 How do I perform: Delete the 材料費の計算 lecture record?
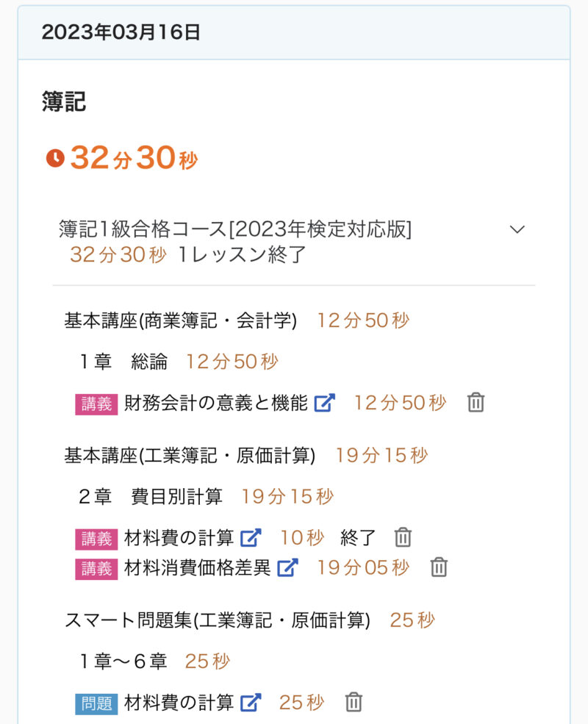[x=402, y=538]
